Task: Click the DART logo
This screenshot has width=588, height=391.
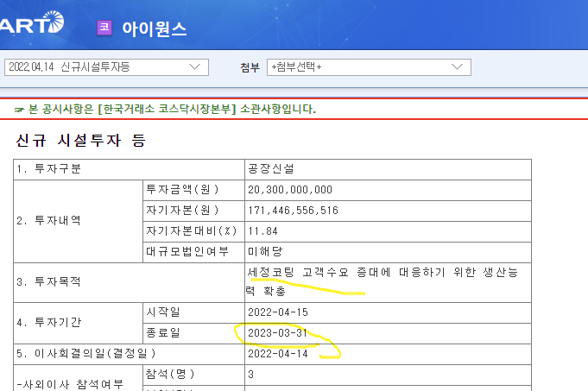Action: click(32, 22)
